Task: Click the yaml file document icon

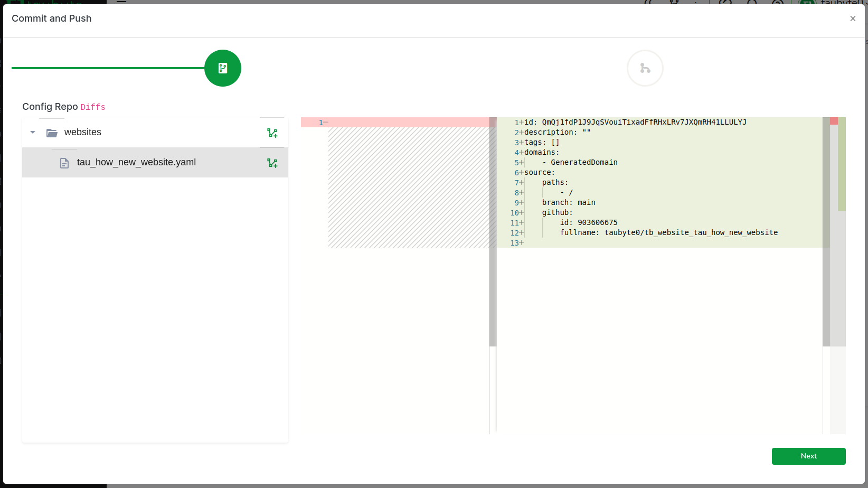Action: [64, 163]
